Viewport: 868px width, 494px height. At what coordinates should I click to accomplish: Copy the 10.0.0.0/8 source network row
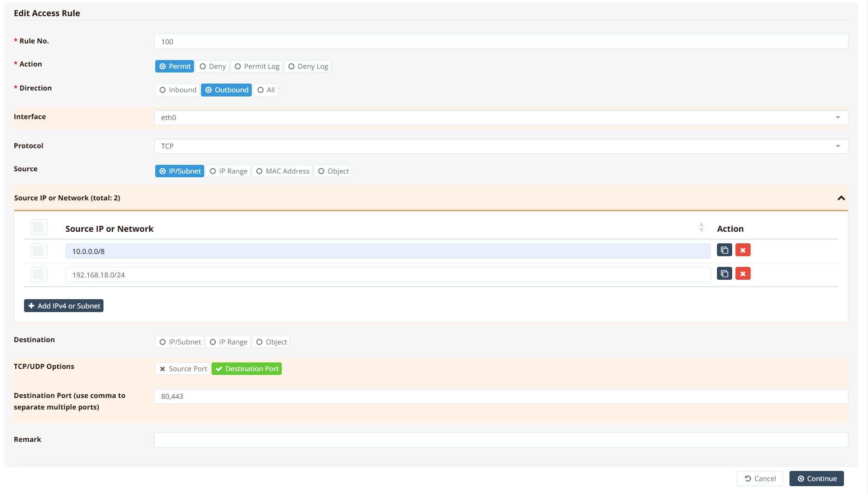724,250
